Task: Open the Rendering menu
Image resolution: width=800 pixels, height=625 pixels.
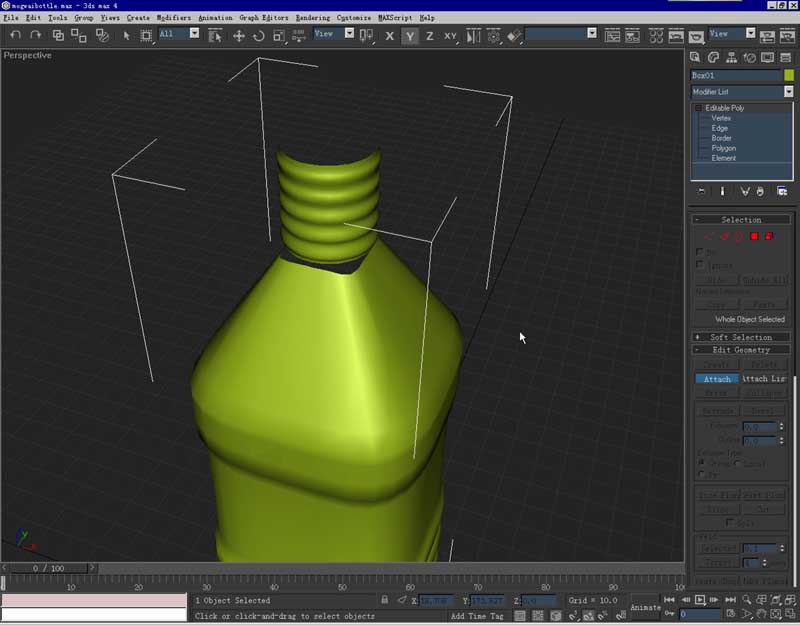Action: click(x=312, y=18)
